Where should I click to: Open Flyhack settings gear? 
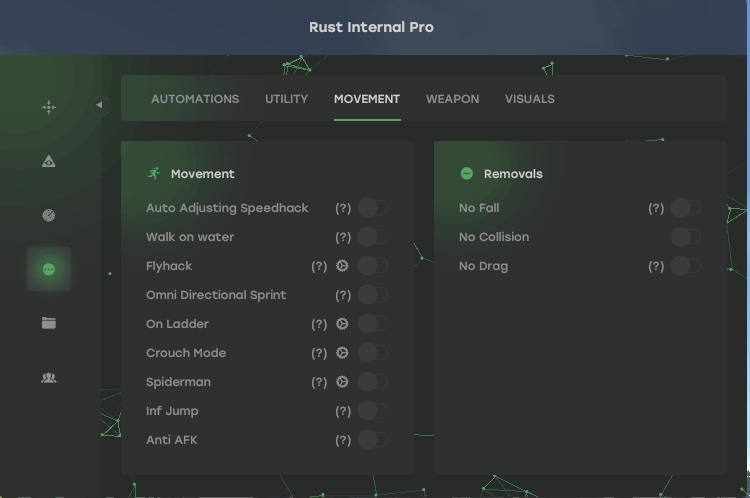coord(343,266)
